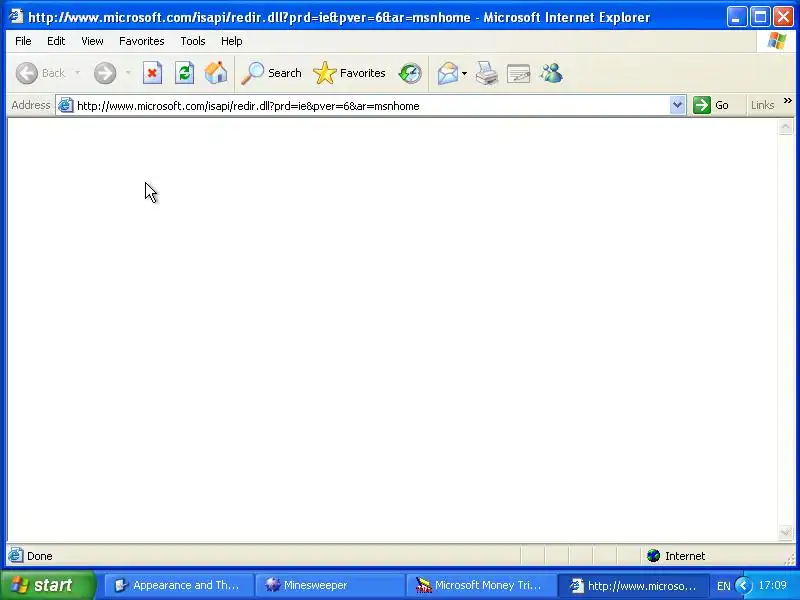Refresh the page with green arrows icon

184,73
